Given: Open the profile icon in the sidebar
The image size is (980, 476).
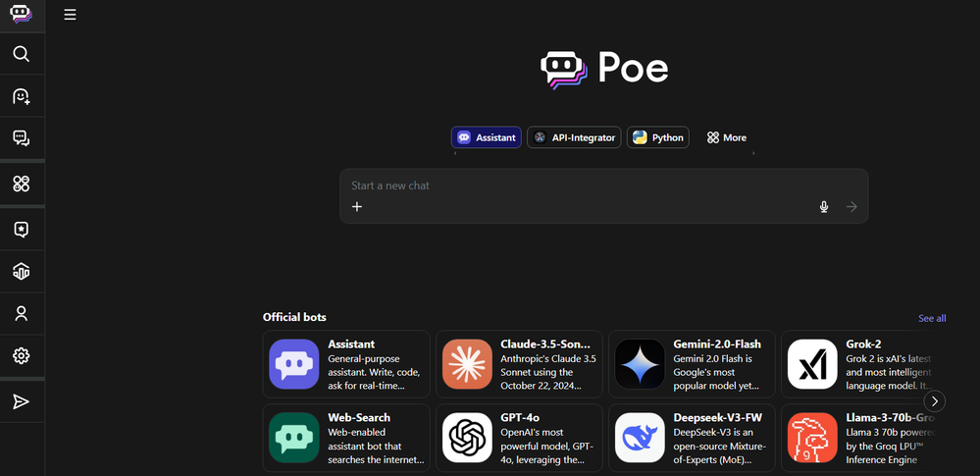Looking at the screenshot, I should click(x=22, y=313).
